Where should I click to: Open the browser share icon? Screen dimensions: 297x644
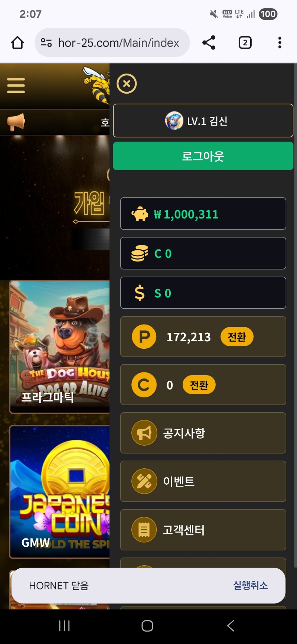click(x=209, y=43)
